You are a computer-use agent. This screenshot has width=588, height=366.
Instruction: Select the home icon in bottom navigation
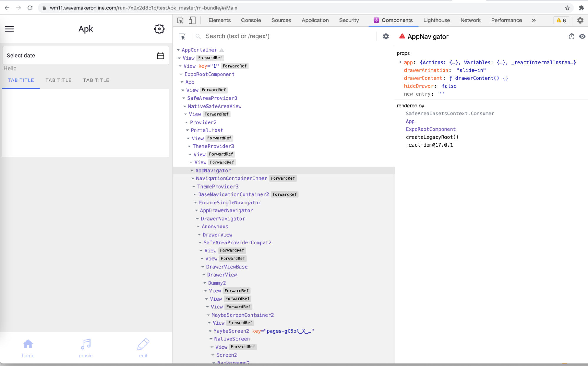click(28, 344)
